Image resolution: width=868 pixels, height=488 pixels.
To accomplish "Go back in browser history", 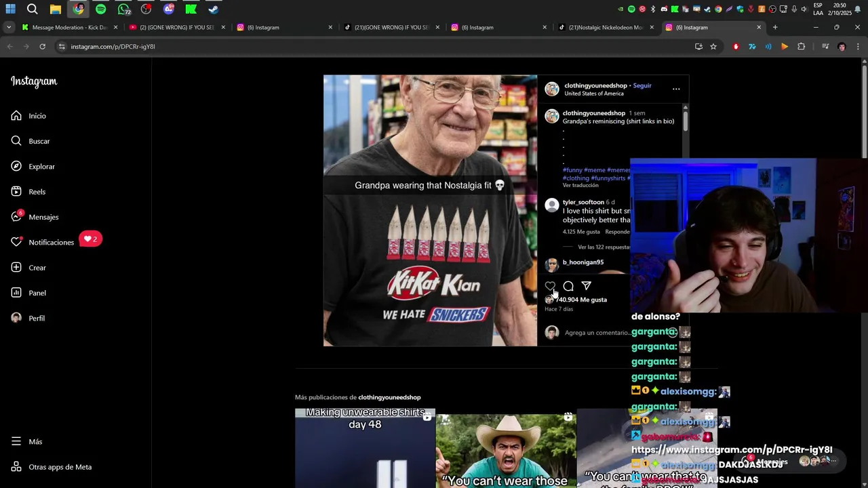I will click(9, 47).
